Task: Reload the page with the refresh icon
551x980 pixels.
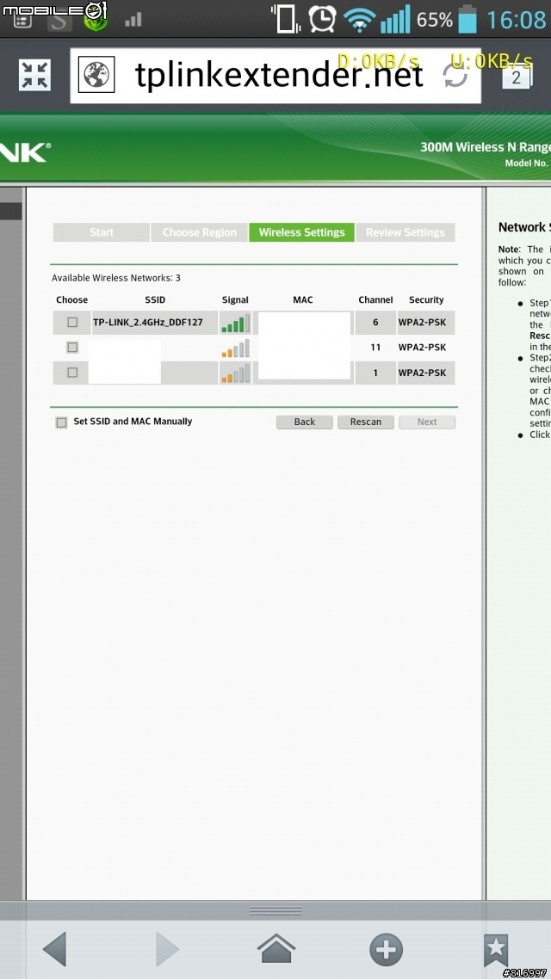Action: click(x=455, y=76)
